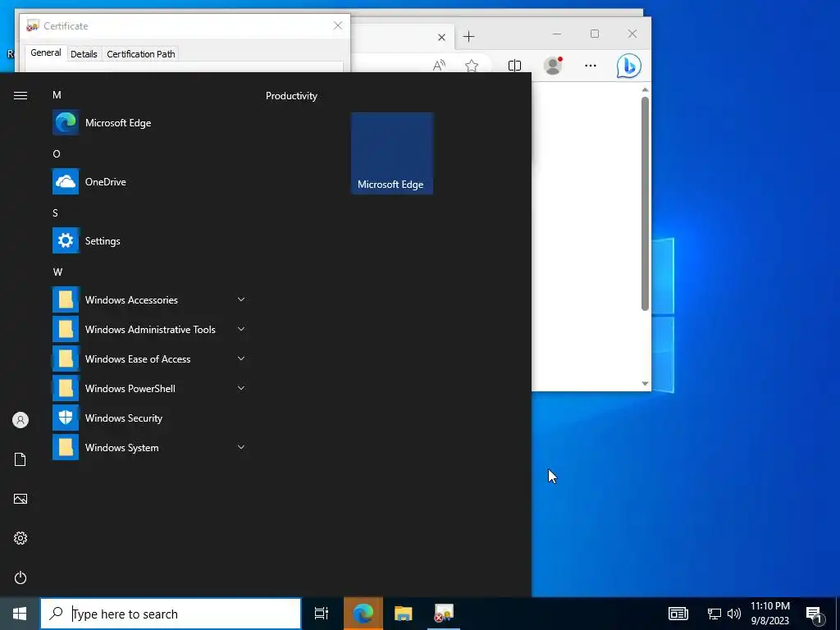Add this page to favorites in Edge
840x630 pixels.
point(472,66)
